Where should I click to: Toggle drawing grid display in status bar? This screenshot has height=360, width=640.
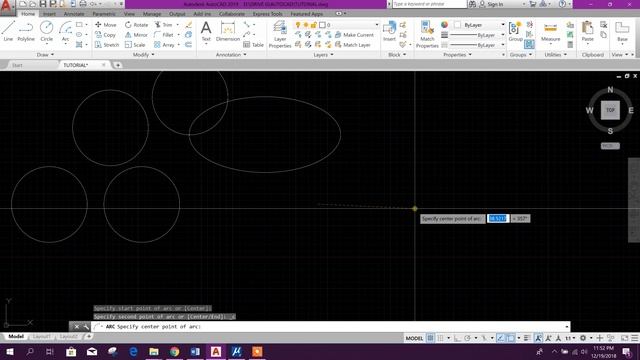[x=430, y=338]
